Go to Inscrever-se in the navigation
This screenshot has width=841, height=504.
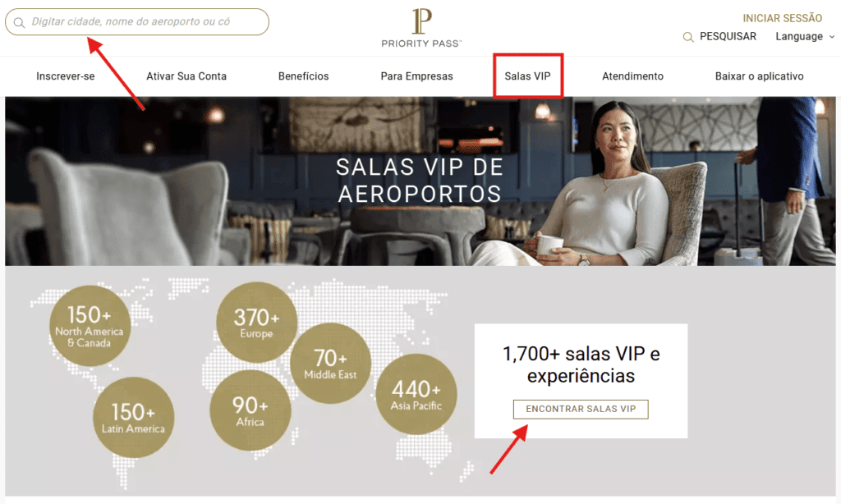(66, 76)
